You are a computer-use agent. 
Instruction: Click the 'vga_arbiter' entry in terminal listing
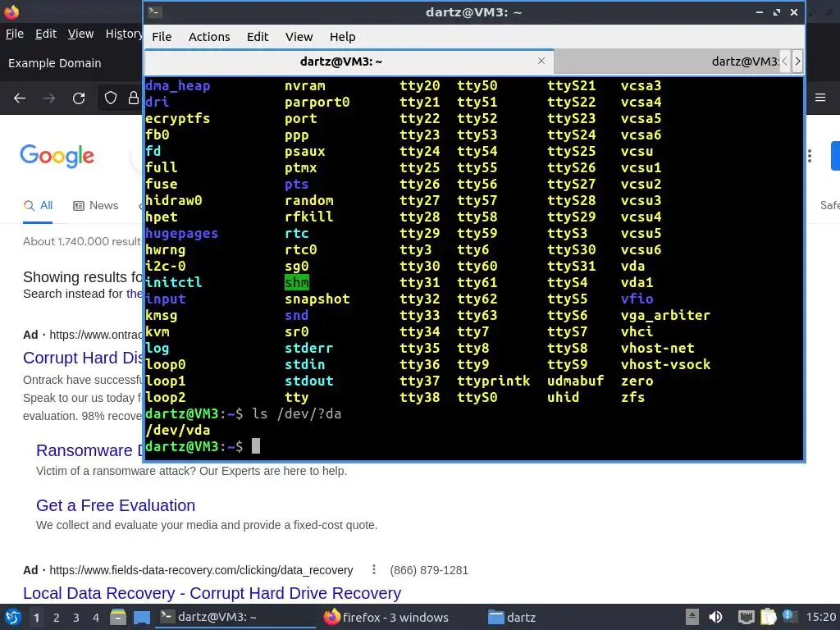pyautogui.click(x=665, y=315)
